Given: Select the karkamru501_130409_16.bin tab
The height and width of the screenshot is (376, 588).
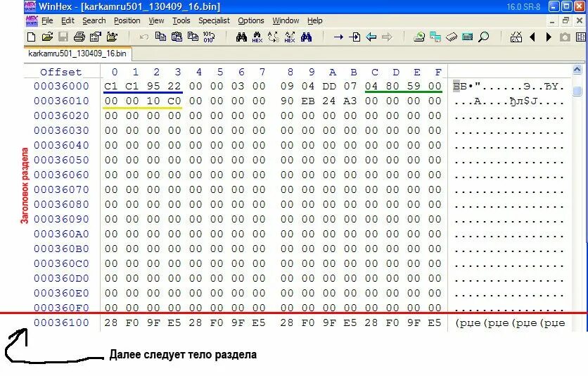Looking at the screenshot, I should [x=77, y=54].
